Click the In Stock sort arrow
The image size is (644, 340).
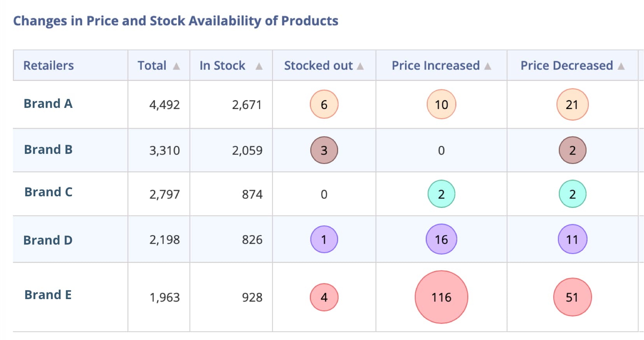pos(259,66)
